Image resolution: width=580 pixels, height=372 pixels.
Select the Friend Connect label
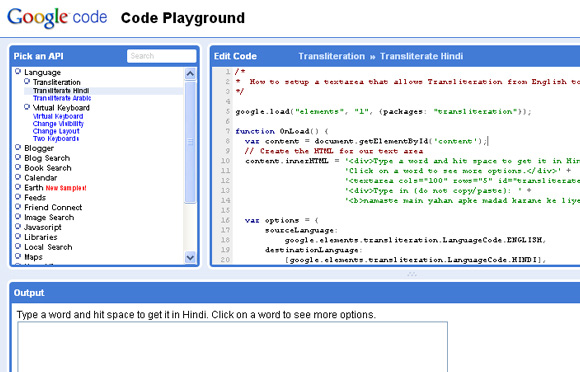(x=53, y=207)
